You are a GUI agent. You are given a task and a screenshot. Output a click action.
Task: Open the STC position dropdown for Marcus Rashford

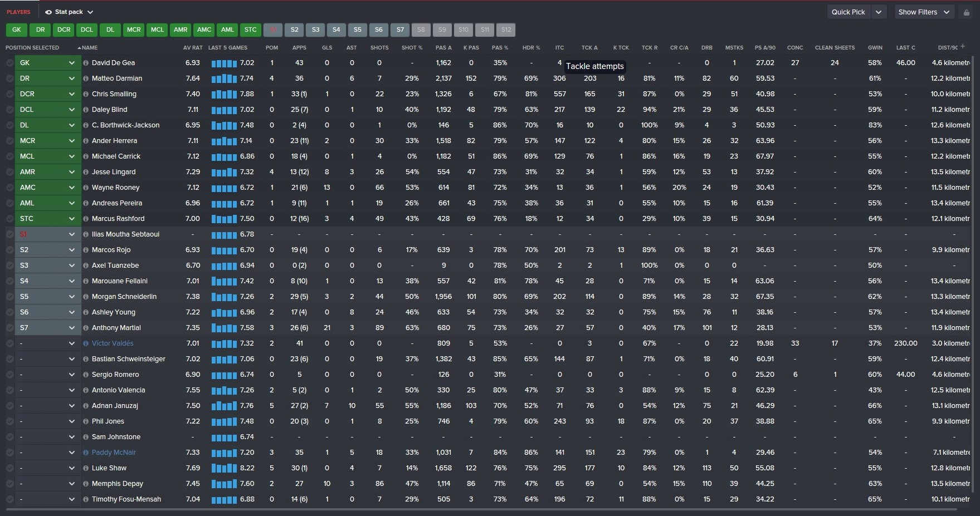[48, 219]
